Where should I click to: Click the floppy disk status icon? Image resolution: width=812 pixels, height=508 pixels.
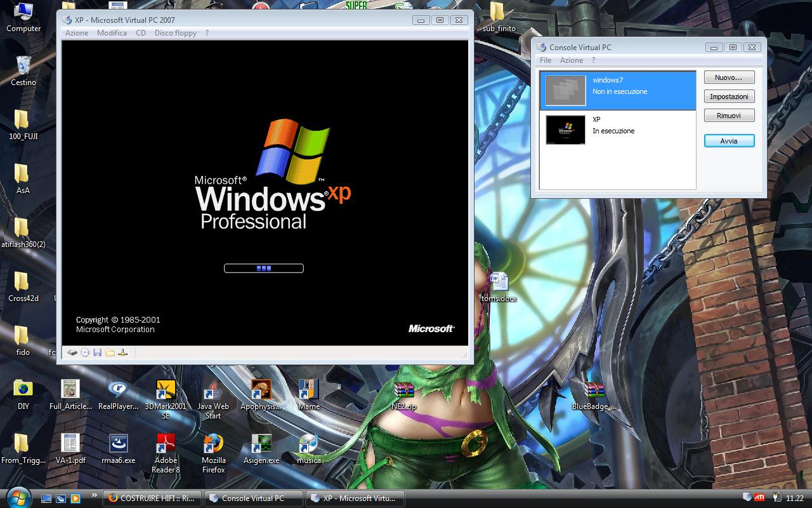tap(97, 352)
